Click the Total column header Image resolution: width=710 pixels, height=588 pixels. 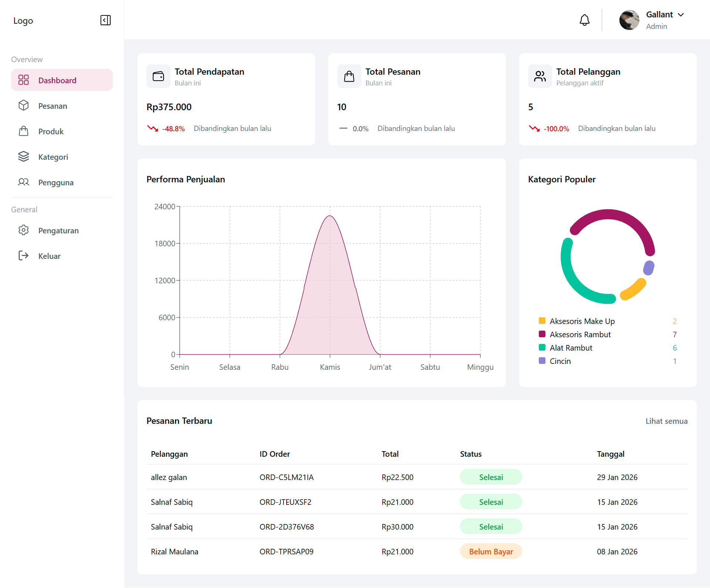click(x=390, y=454)
